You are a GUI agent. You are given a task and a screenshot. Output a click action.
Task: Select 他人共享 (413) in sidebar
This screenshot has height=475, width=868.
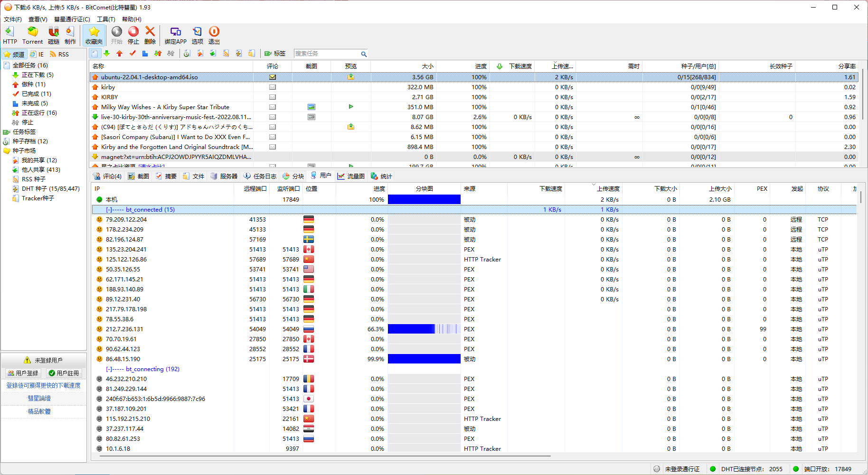pyautogui.click(x=41, y=170)
